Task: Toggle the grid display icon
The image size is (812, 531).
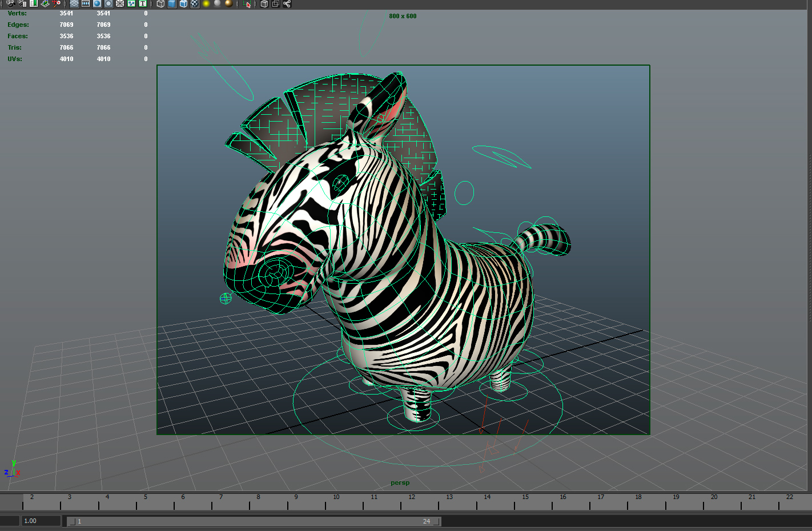Action: coord(73,4)
